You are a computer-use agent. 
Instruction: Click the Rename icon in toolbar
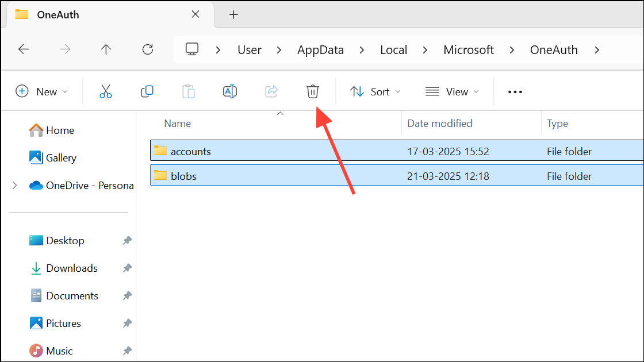point(230,91)
